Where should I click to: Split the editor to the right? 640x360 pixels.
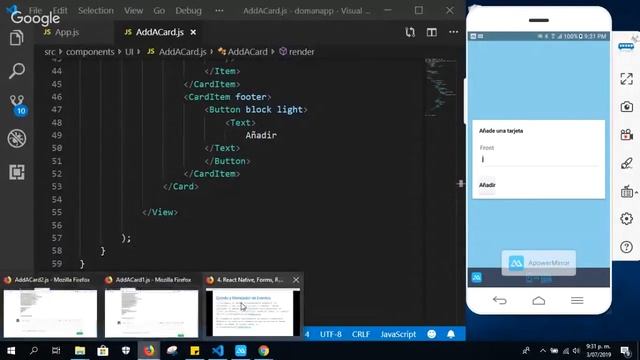pyautogui.click(x=432, y=32)
